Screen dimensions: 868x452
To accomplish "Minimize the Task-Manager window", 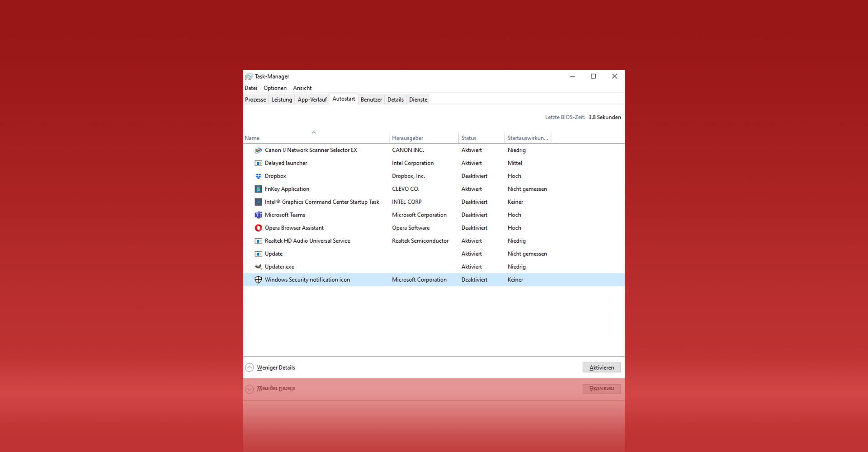I will 572,76.
